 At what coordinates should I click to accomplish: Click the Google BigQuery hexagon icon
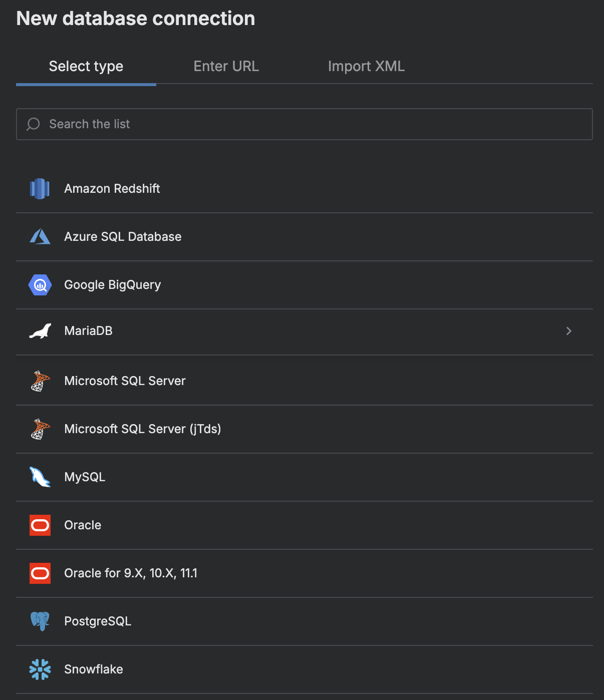coord(40,285)
